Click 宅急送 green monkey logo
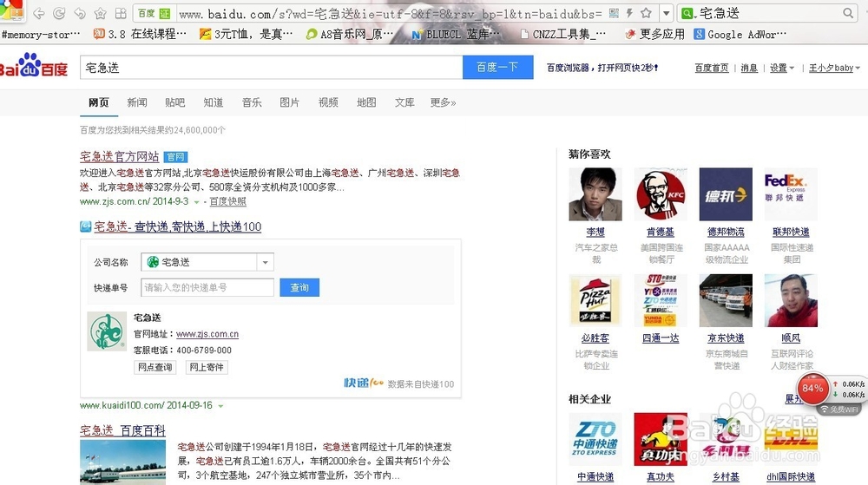This screenshot has height=485, width=868. point(107,331)
